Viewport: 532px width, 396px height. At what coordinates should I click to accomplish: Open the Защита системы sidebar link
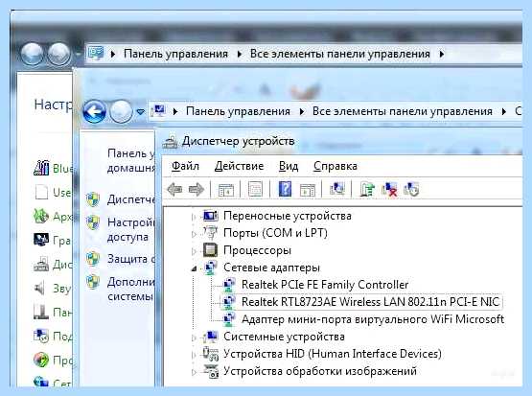(131, 259)
